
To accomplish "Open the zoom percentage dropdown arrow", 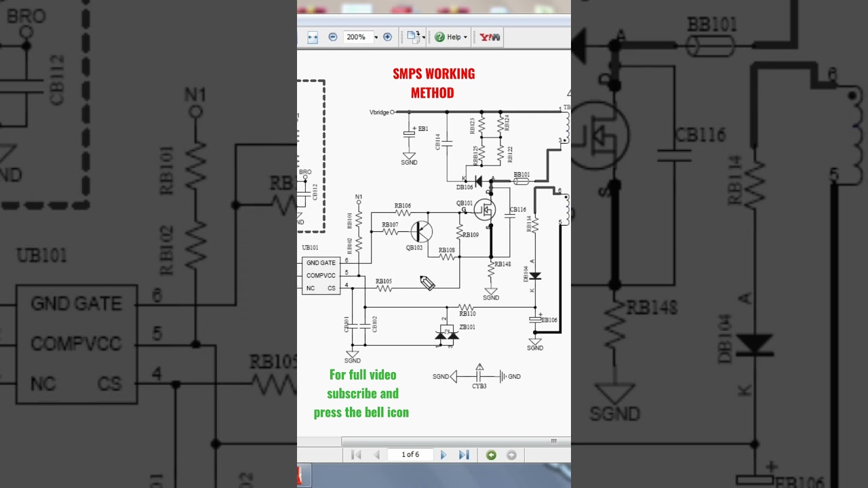I will 376,37.
